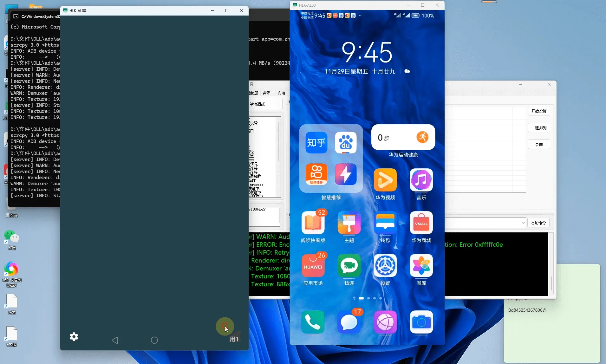
Task: Open the phone Settings app
Action: pyautogui.click(x=385, y=266)
